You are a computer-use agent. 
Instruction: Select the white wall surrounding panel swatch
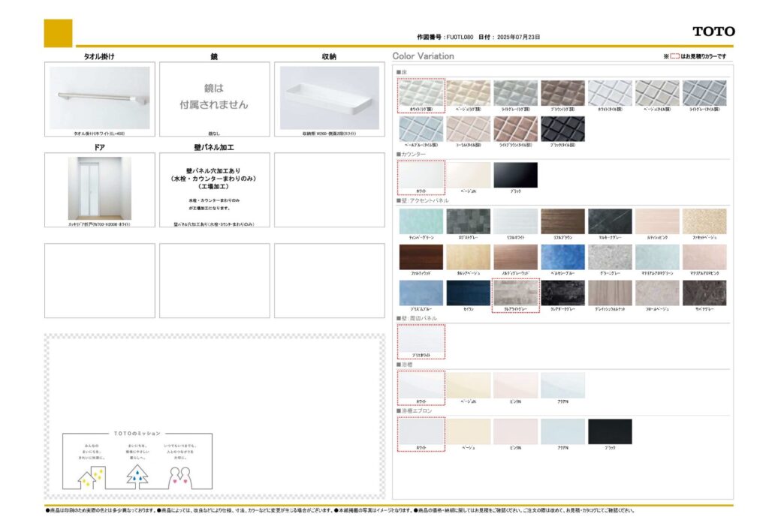tap(421, 339)
